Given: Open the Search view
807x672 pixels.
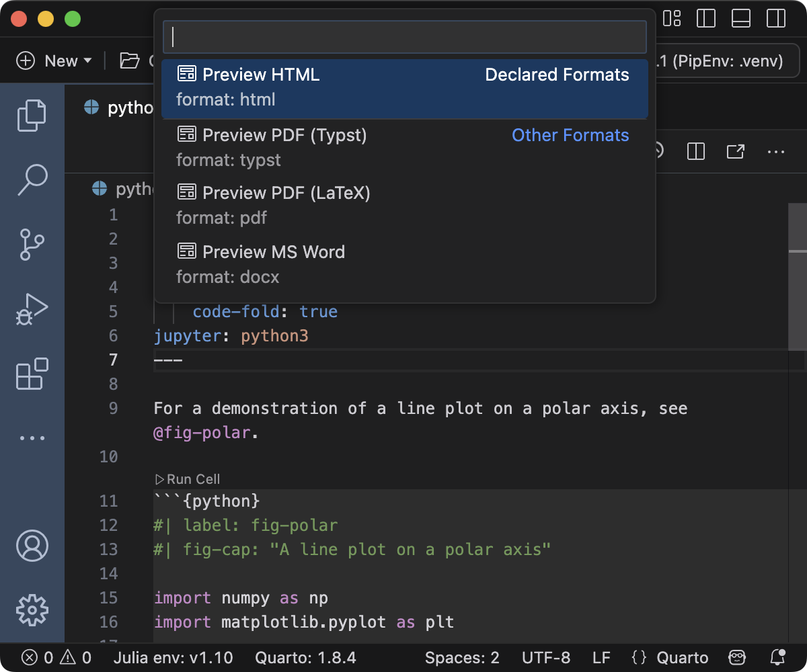Looking at the screenshot, I should [32, 179].
